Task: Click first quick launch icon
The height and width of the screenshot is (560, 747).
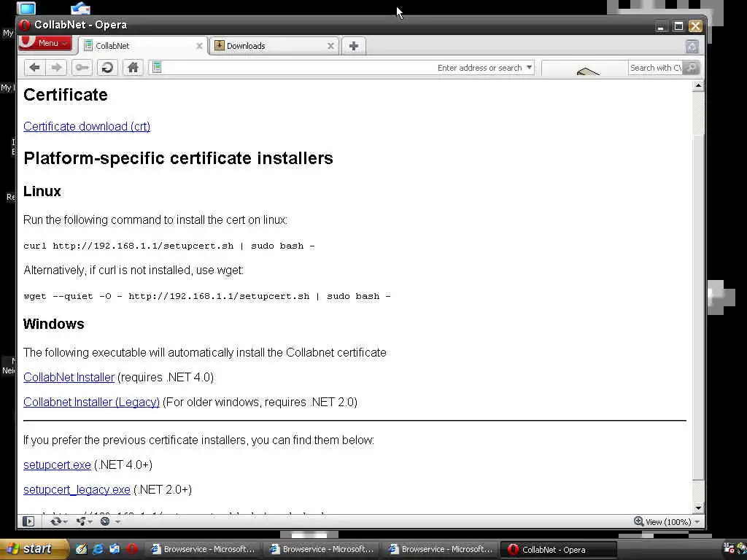Action: (x=82, y=549)
